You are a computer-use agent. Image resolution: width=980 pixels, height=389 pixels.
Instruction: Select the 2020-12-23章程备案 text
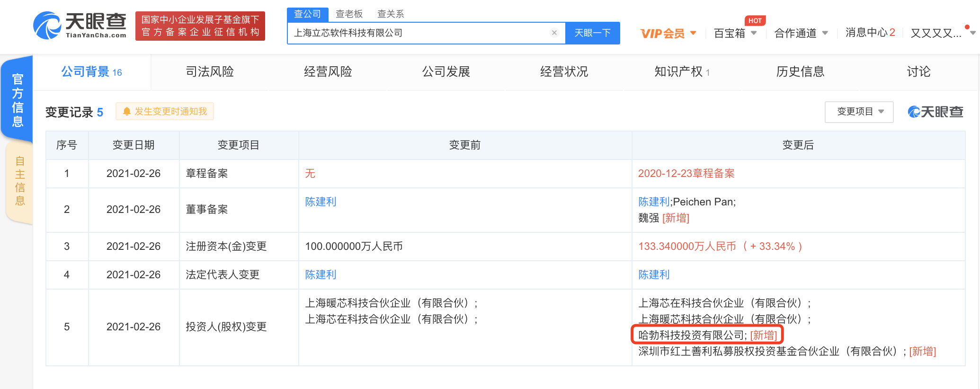point(686,173)
